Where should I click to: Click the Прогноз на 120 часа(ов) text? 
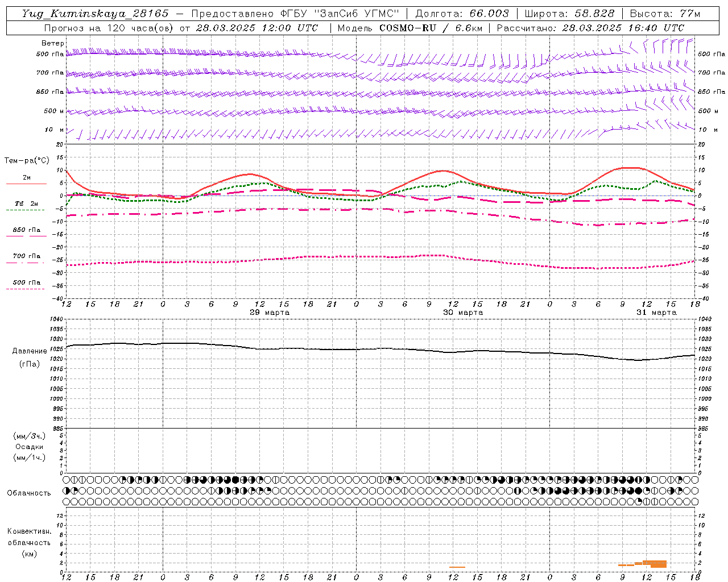coord(110,28)
